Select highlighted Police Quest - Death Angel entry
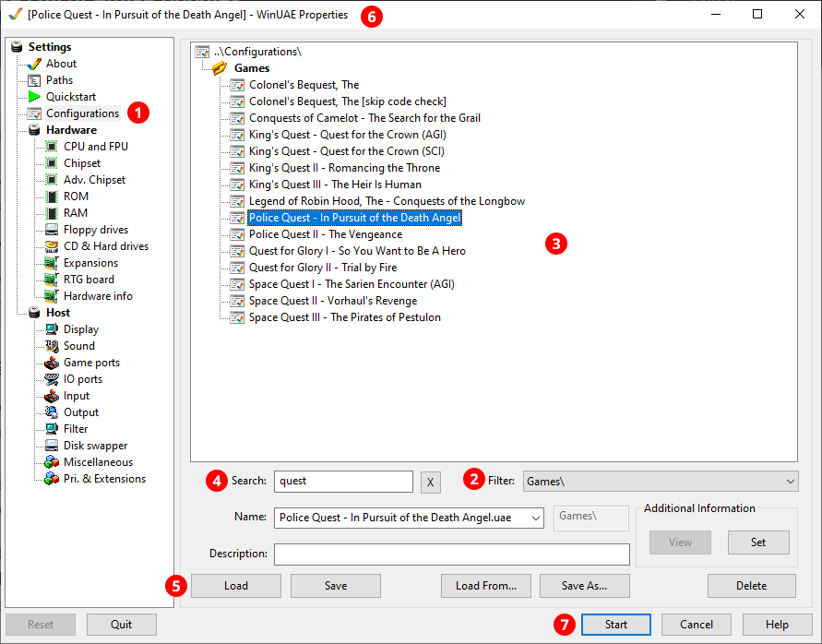Viewport: 822px width, 644px height. [x=354, y=218]
